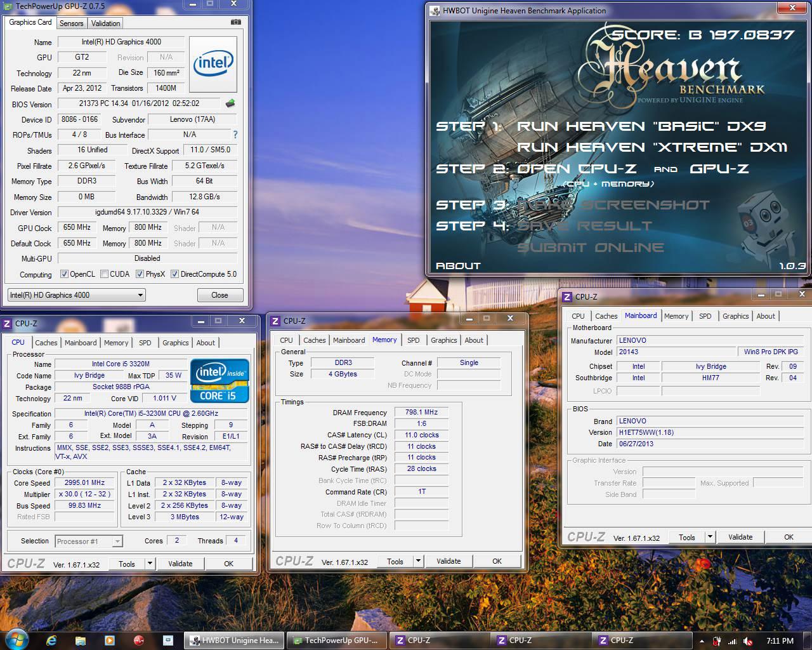Viewport: 812px width, 650px height.
Task: Click GPU-Z link in Heaven step 2
Action: coord(719,169)
